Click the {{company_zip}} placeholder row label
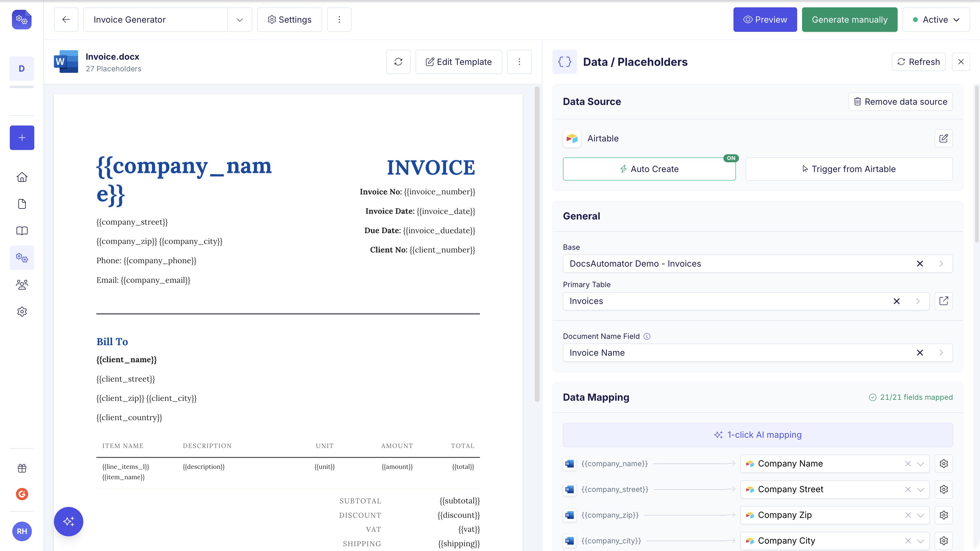The height and width of the screenshot is (551, 980). click(610, 515)
